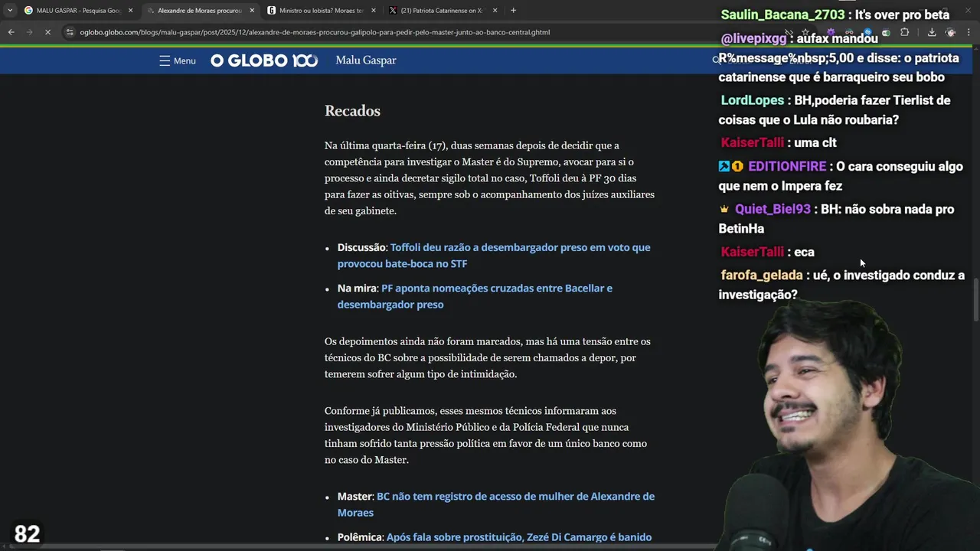980x551 pixels.
Task: Switch to Ministro ou lobista tab
Action: (x=322, y=11)
